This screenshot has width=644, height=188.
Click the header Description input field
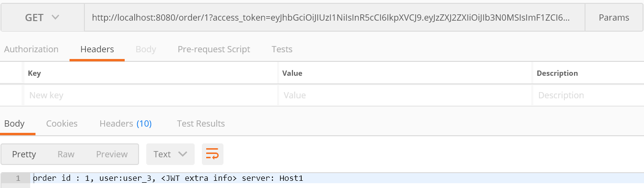[x=588, y=95]
